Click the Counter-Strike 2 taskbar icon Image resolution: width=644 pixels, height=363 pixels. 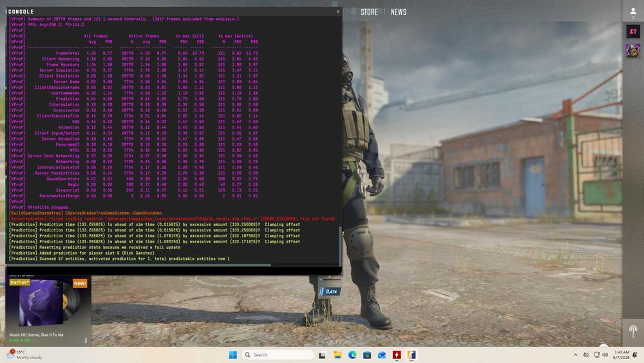click(x=412, y=355)
